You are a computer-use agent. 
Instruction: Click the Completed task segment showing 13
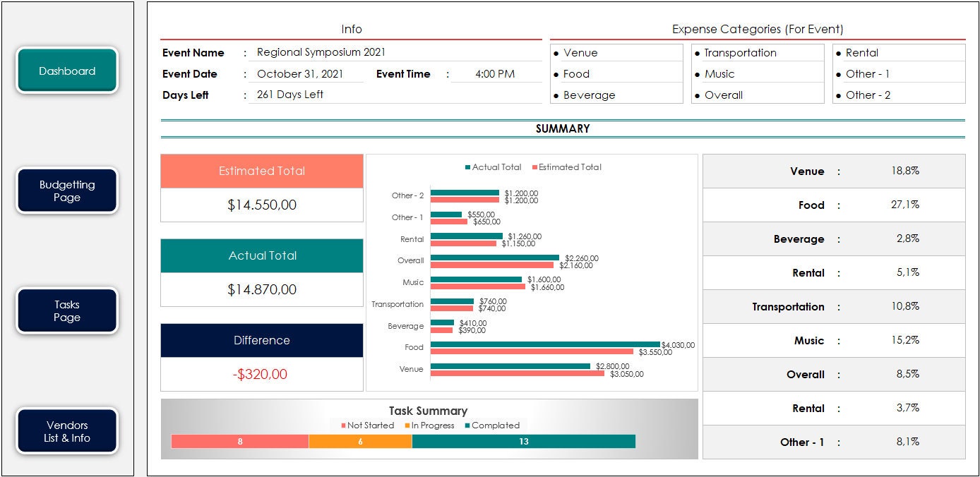pyautogui.click(x=524, y=441)
